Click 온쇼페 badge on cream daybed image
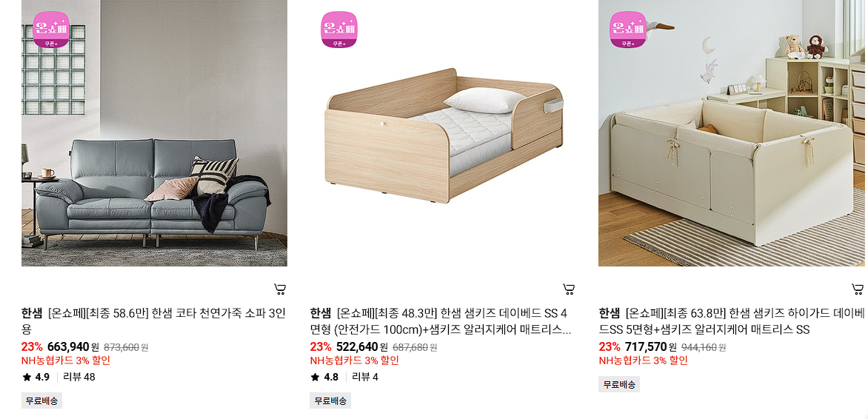This screenshot has height=419, width=868. pos(628,30)
